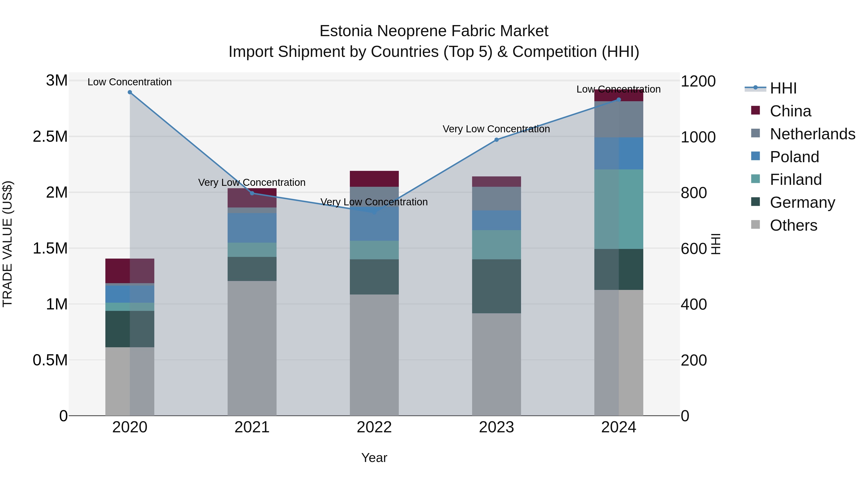Click the 2022 China bar segment

click(x=374, y=179)
